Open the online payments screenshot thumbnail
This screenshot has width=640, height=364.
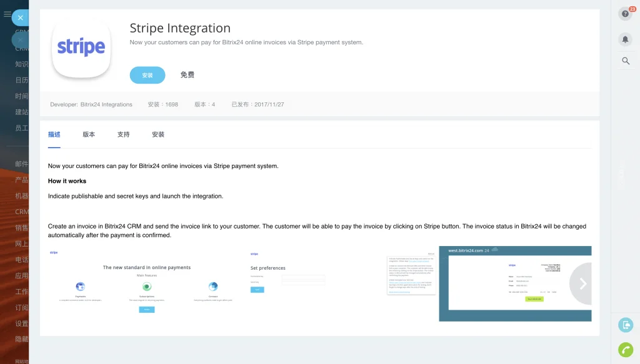coord(146,283)
